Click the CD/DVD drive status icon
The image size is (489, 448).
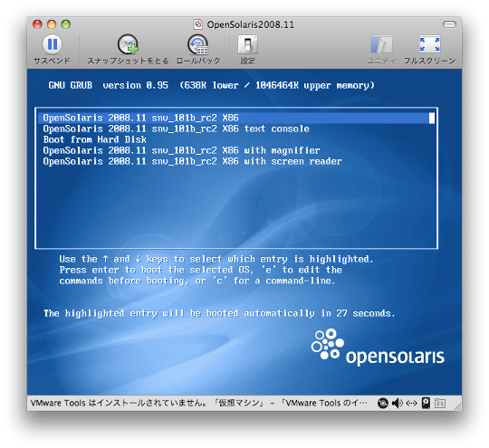point(383,403)
